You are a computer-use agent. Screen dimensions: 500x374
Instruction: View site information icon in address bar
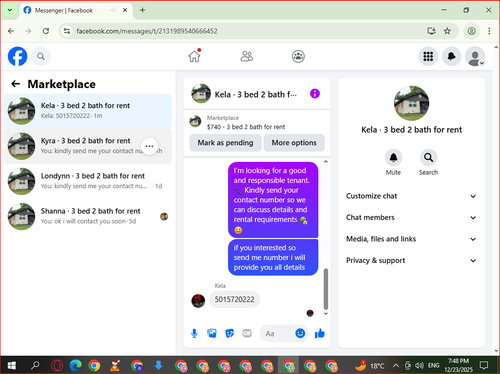67,31
